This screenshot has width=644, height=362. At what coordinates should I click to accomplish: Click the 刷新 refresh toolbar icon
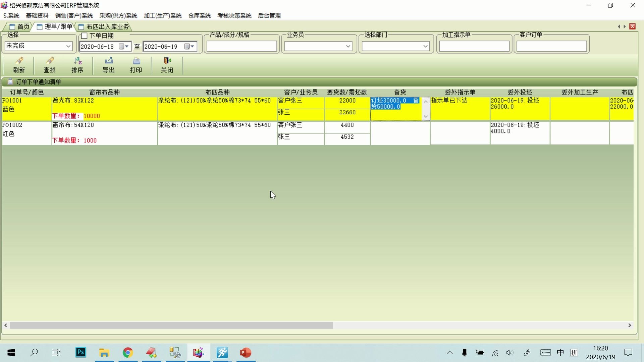(19, 65)
